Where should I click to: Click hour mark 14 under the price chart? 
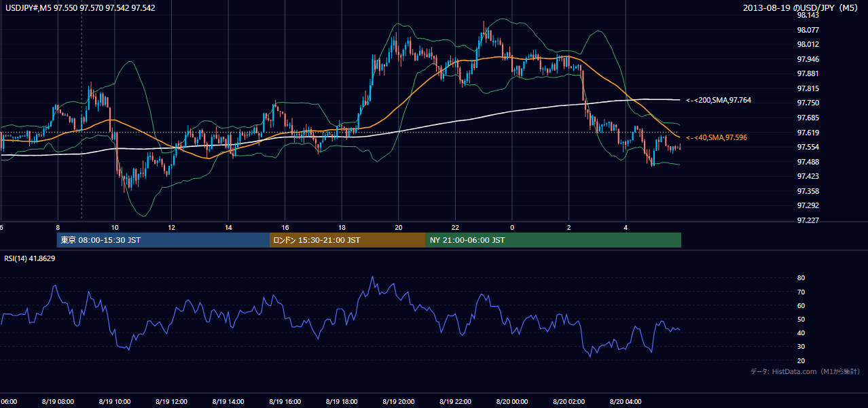tap(229, 227)
